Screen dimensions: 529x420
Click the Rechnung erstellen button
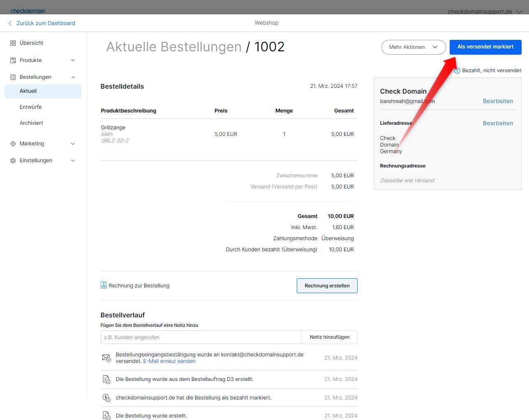click(x=327, y=286)
